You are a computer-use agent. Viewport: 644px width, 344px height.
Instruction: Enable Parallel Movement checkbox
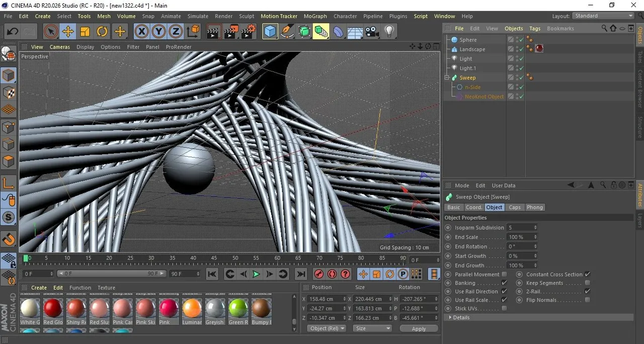[504, 274]
